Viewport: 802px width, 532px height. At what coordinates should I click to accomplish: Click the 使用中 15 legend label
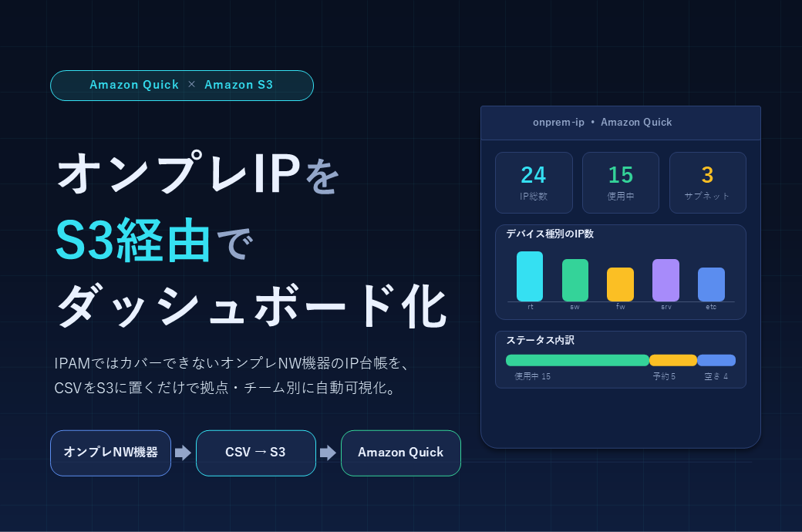click(x=532, y=376)
